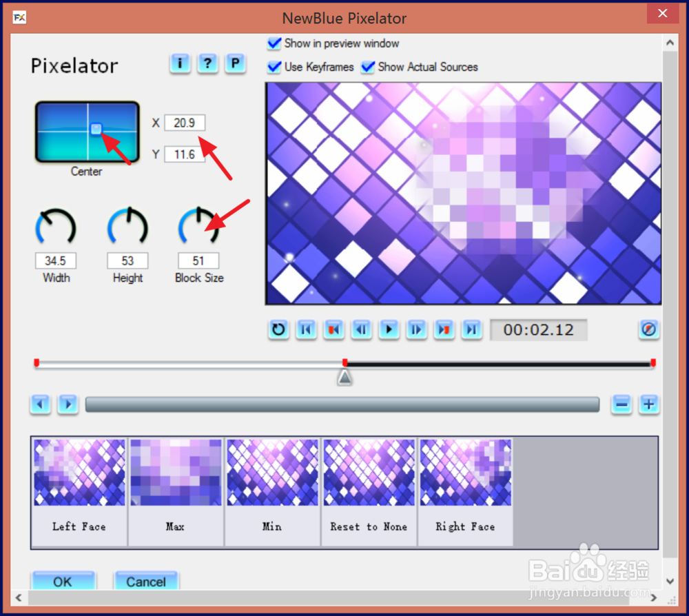Click the X coordinate field

[x=185, y=123]
